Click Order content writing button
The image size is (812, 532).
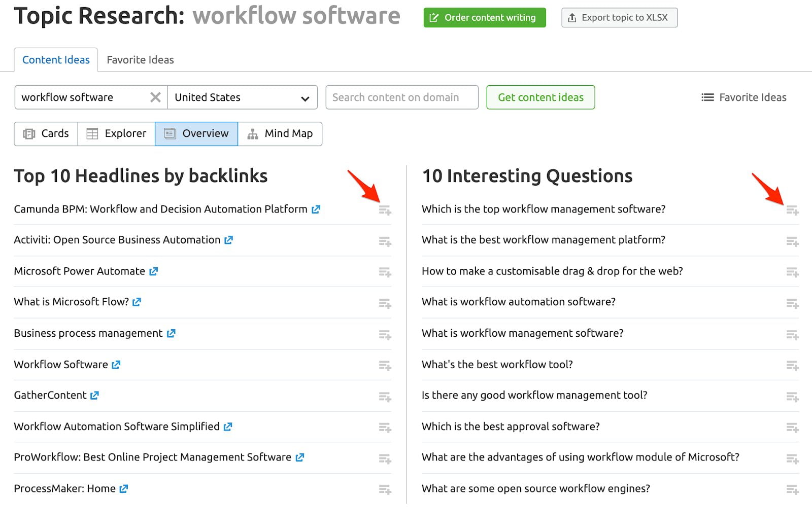click(485, 18)
